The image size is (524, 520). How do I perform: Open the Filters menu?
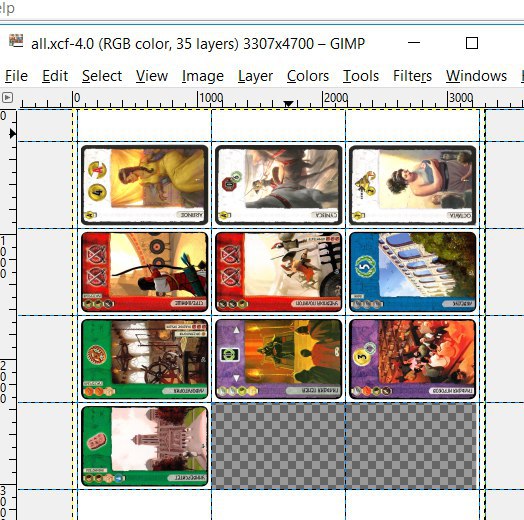coord(412,76)
